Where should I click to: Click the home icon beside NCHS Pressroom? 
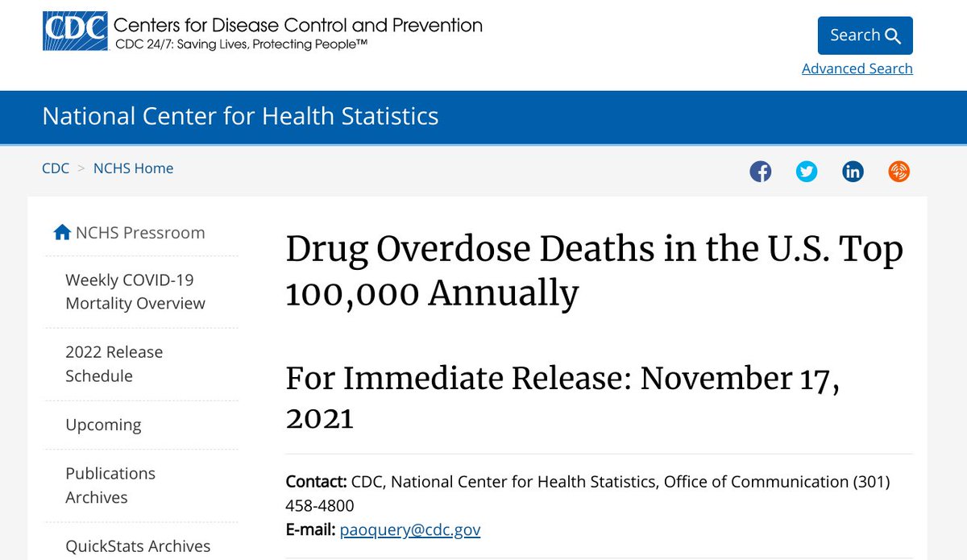[x=62, y=233]
